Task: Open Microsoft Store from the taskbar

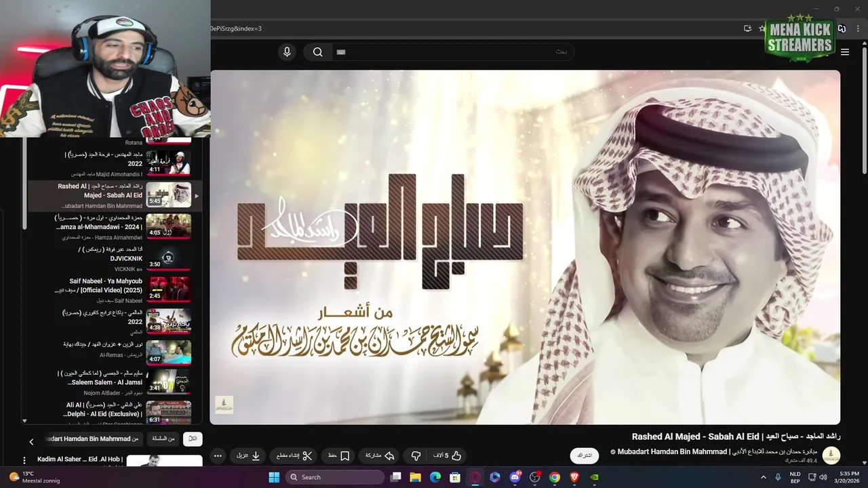Action: pos(456,477)
